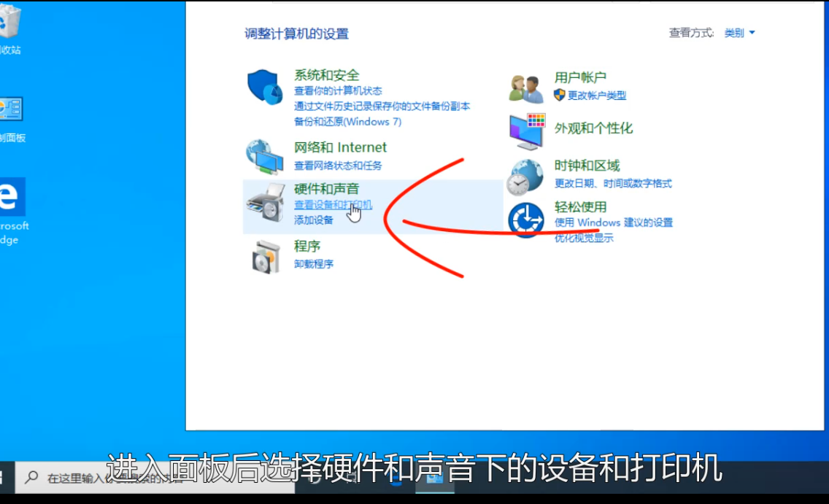The height and width of the screenshot is (504, 829).
Task: Click 优化视觉显示 link
Action: [x=584, y=238]
